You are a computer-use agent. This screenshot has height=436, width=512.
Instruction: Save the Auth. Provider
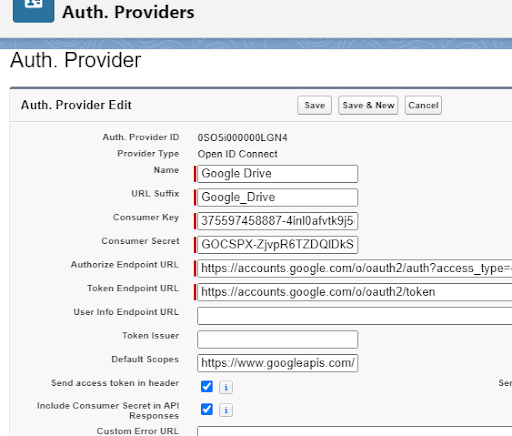[314, 105]
